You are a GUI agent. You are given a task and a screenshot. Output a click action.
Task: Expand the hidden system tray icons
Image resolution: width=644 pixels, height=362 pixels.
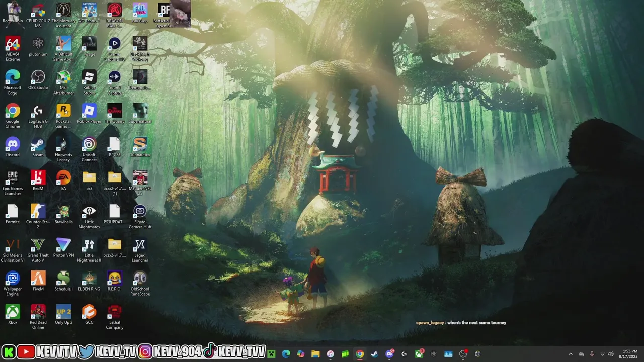point(570,354)
